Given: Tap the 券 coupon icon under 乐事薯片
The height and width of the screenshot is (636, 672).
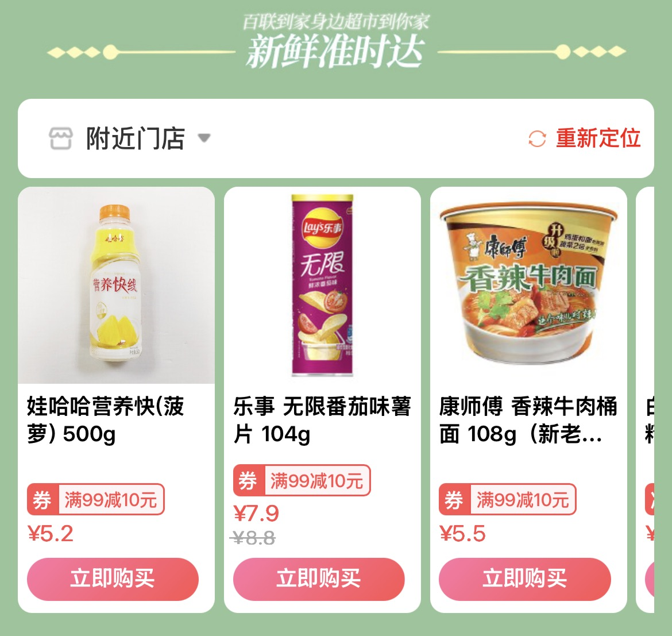Looking at the screenshot, I should tap(249, 480).
